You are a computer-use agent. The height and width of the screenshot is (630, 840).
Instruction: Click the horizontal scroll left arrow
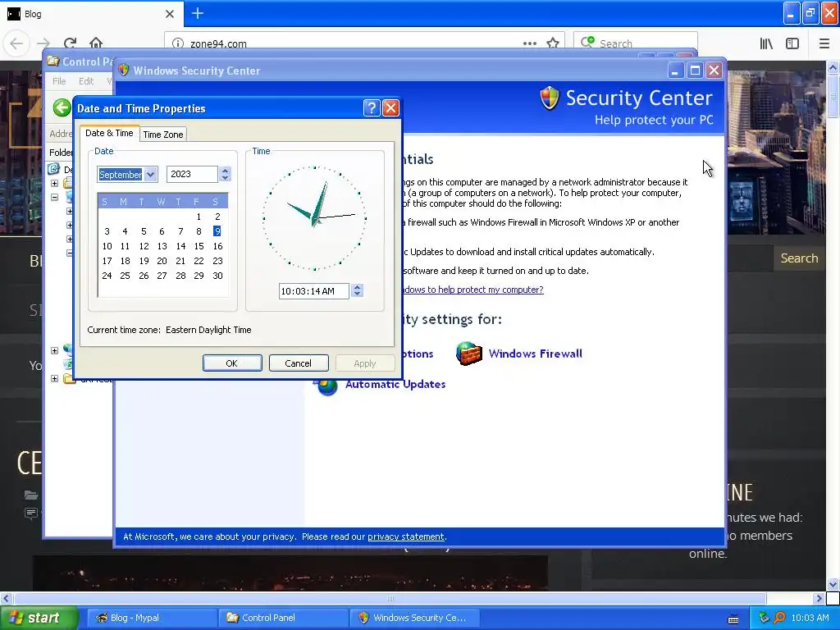[x=6, y=598]
